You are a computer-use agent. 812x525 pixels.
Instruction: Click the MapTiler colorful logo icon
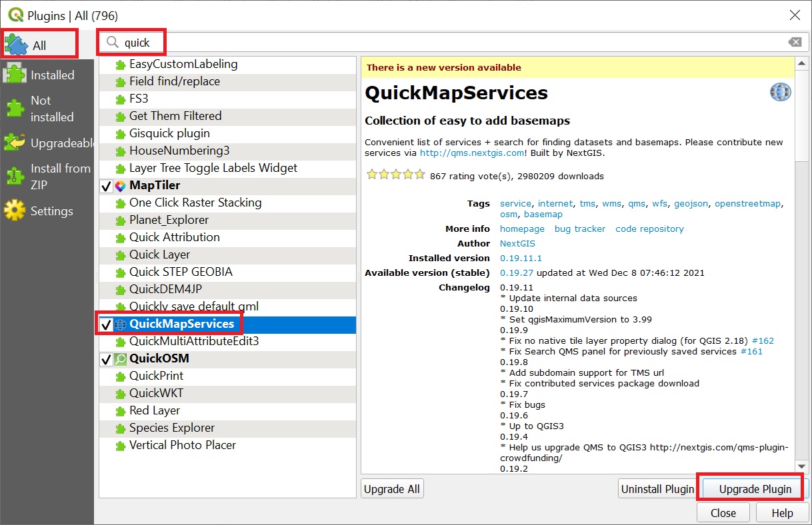click(x=121, y=186)
